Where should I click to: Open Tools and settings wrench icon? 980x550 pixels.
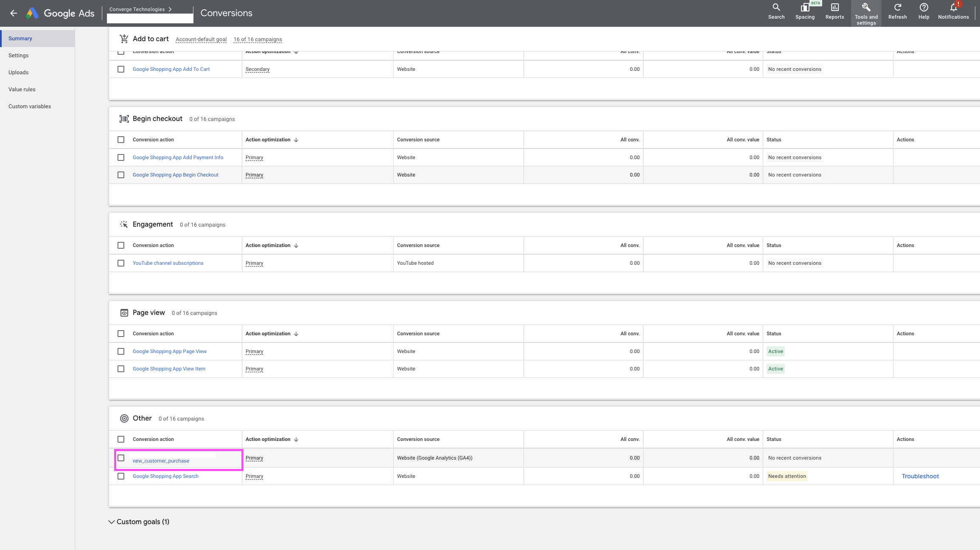tap(866, 8)
